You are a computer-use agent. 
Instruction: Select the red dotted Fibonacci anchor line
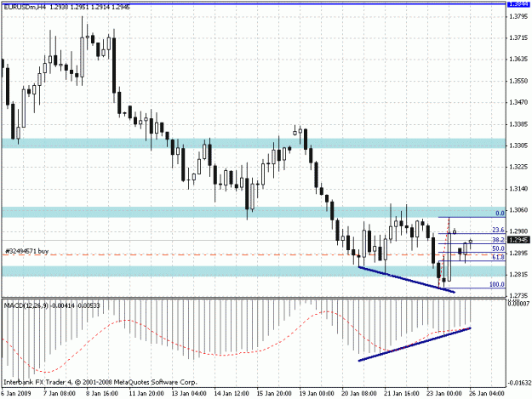coord(443,253)
